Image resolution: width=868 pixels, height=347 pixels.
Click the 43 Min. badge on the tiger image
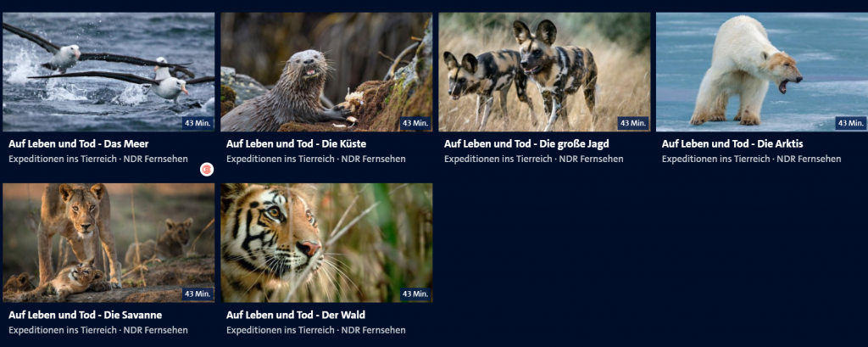[415, 294]
